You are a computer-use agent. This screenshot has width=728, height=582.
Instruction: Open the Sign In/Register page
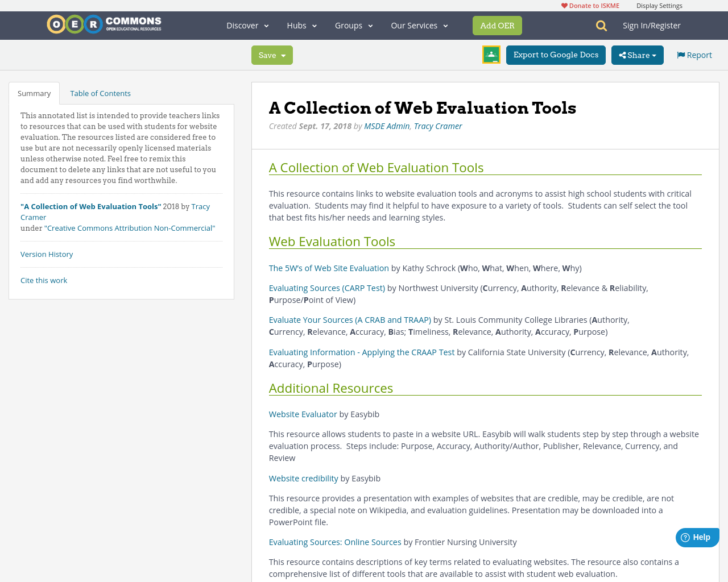[652, 25]
